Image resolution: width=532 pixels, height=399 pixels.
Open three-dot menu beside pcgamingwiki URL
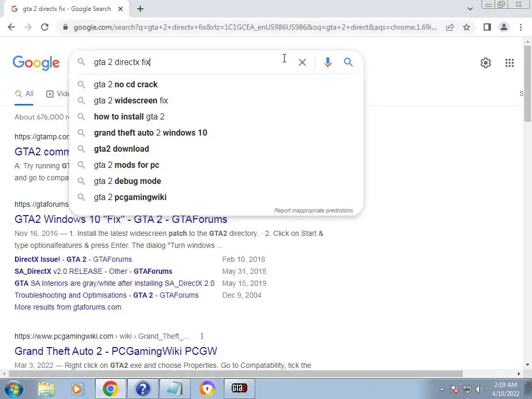click(x=202, y=336)
